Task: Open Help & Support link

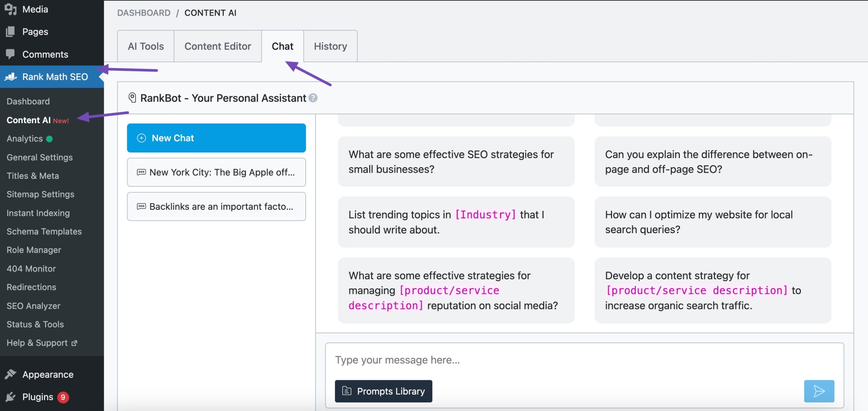Action: [x=37, y=343]
